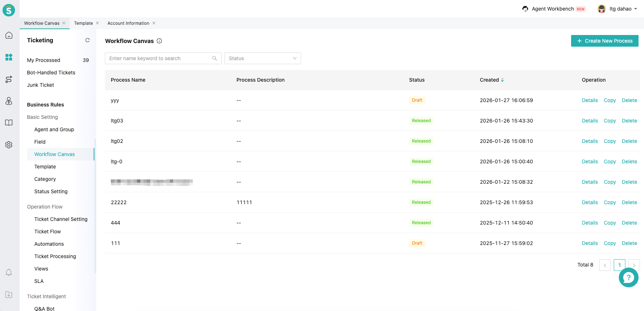Click the keyword search input field
This screenshot has height=311, width=644.
[x=160, y=58]
